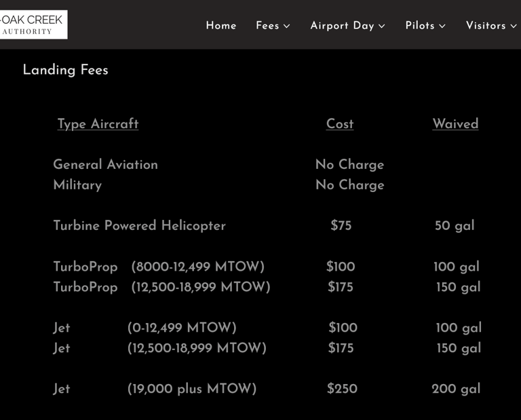Click the $75 helicopter landing cost
This screenshot has width=521, height=420.
click(x=341, y=225)
